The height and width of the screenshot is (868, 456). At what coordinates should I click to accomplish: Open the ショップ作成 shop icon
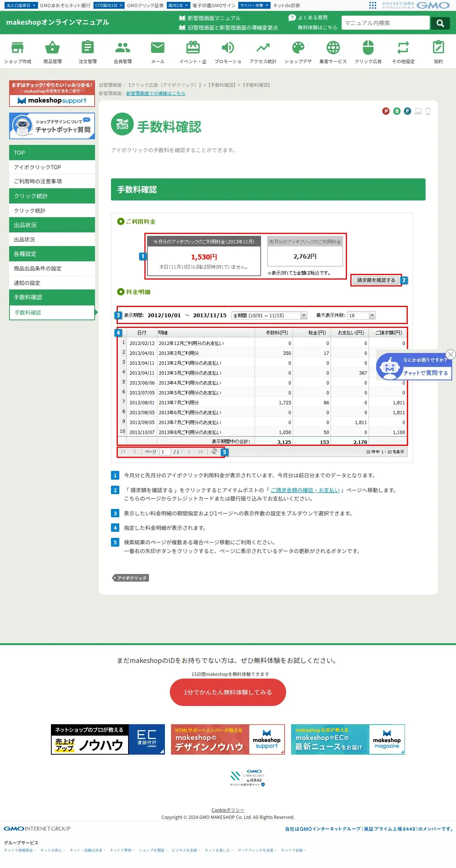(17, 48)
